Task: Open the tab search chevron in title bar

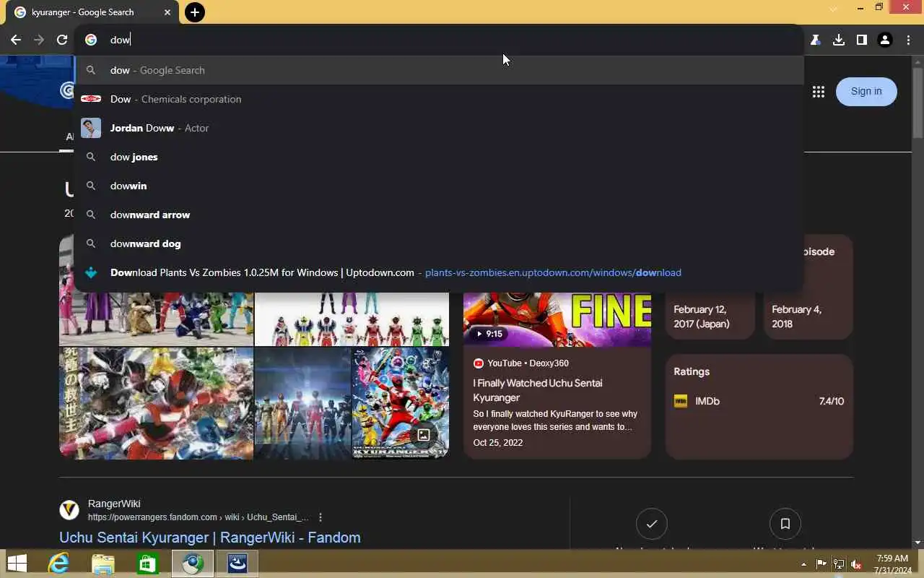Action: [x=833, y=9]
